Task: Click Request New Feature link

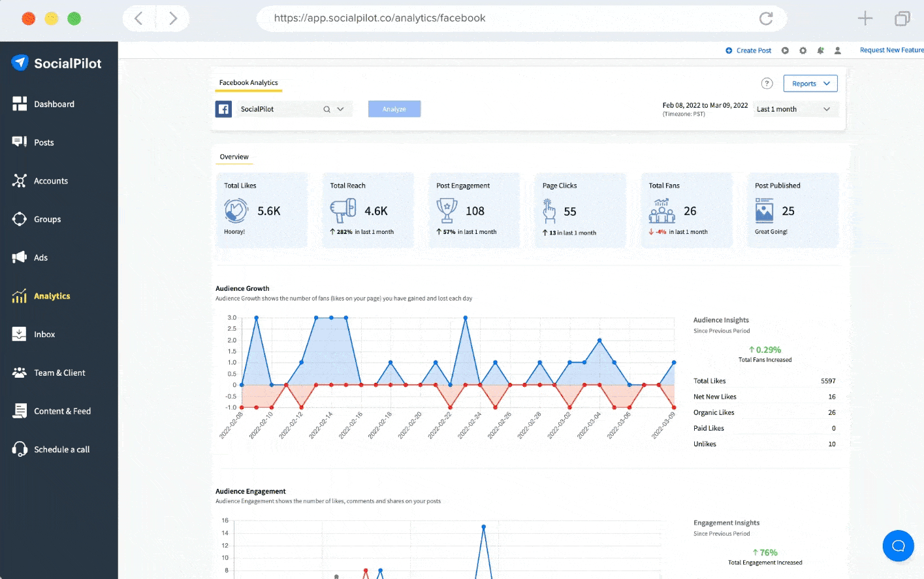Action: [x=891, y=50]
